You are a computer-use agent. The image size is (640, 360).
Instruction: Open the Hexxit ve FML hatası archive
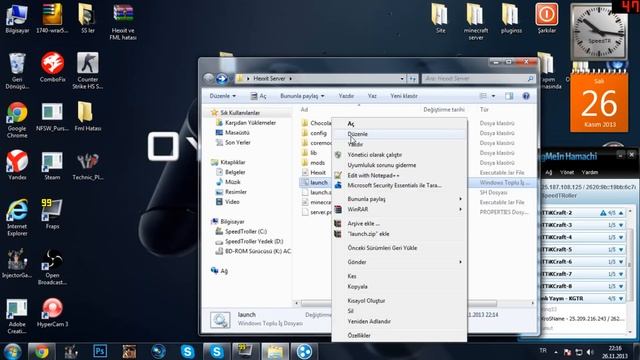123,22
